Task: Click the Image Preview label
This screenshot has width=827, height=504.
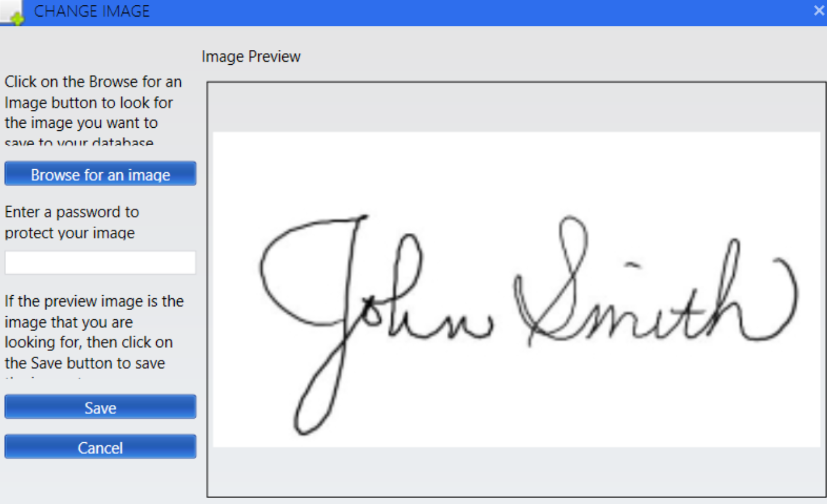Action: [x=251, y=57]
